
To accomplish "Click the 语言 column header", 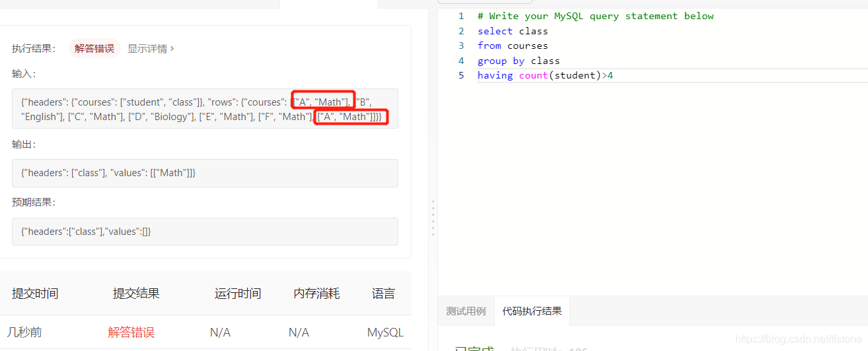I will coord(384,294).
